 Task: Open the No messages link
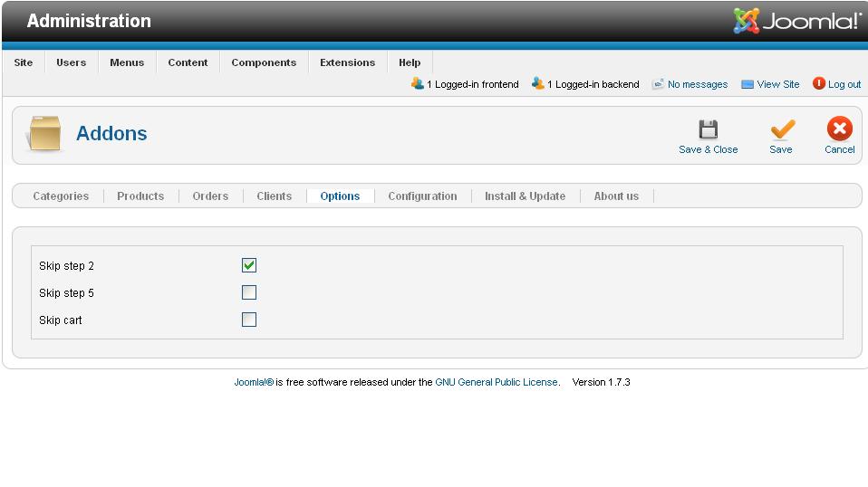698,84
